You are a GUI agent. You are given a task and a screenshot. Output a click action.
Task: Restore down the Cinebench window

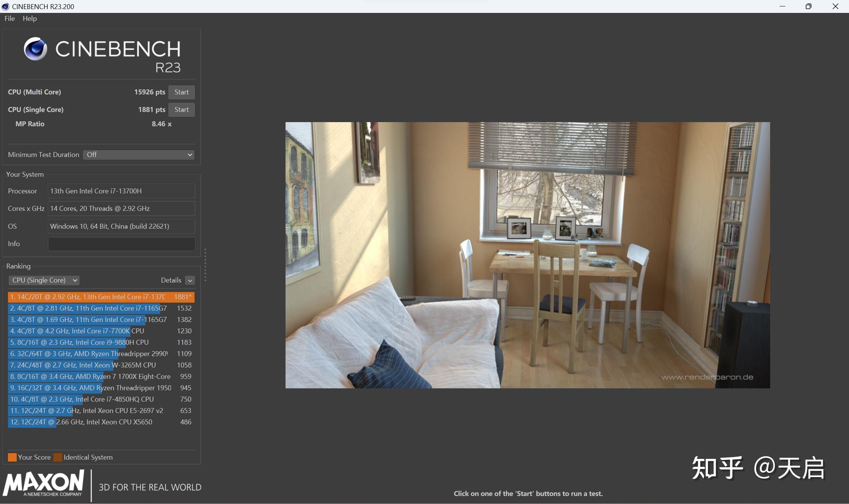pyautogui.click(x=808, y=6)
